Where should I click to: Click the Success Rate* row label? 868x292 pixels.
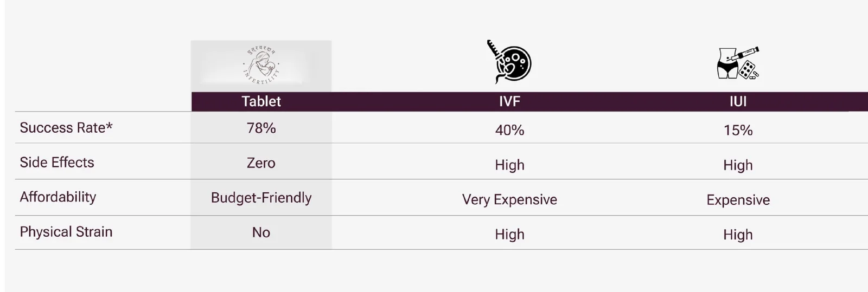click(x=66, y=128)
